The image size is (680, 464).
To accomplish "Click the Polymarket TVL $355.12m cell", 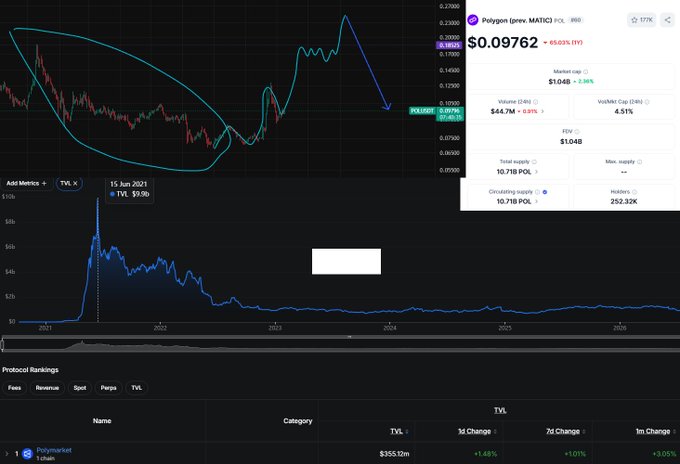I will tap(394, 454).
